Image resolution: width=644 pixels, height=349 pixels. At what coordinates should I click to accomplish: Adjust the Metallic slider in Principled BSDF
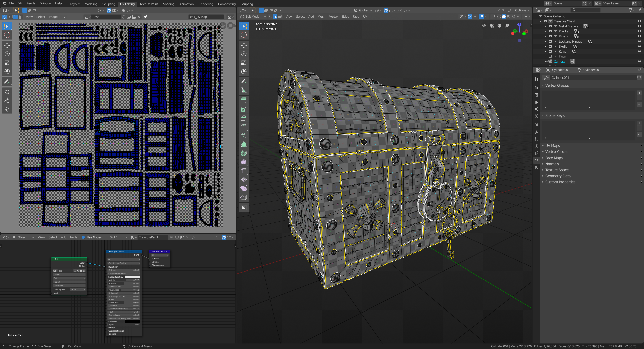[124, 280]
